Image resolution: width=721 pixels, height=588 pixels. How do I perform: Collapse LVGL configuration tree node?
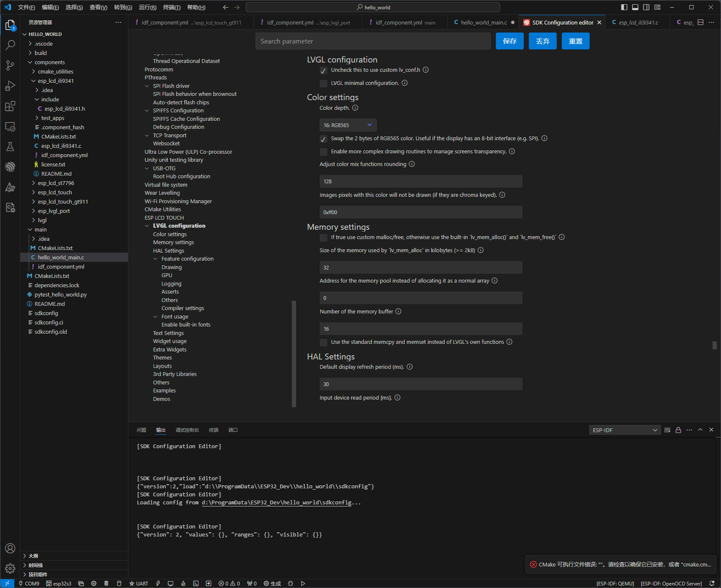[x=147, y=226]
